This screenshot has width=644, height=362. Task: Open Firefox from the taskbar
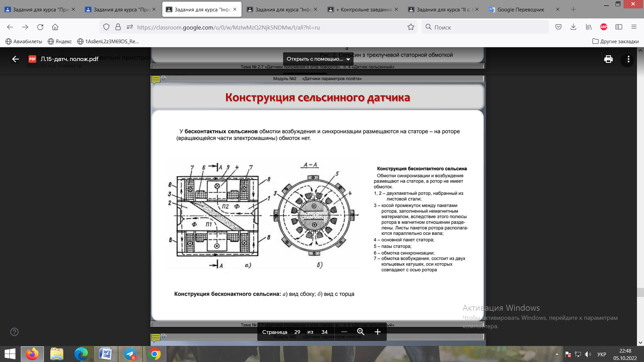(32, 354)
